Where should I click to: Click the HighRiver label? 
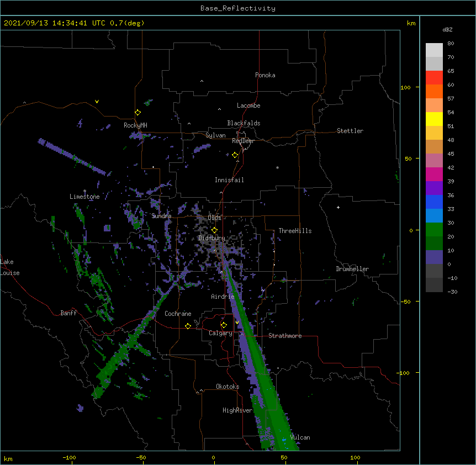point(237,410)
